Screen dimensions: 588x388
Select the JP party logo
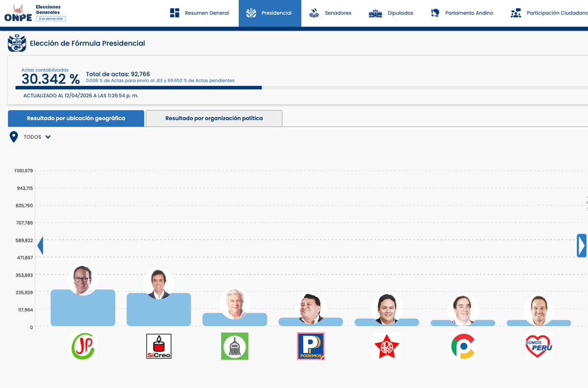(83, 346)
